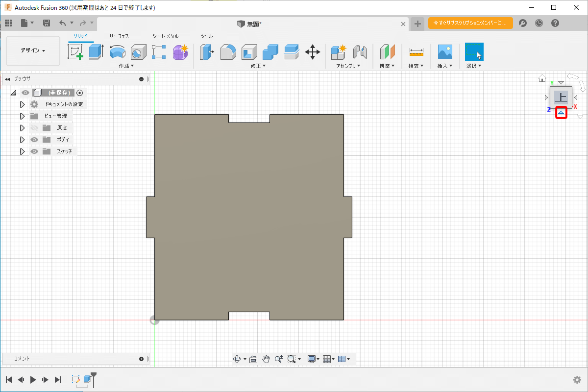588x392 pixels.
Task: Collapse the root component tree node
Action: pos(13,93)
